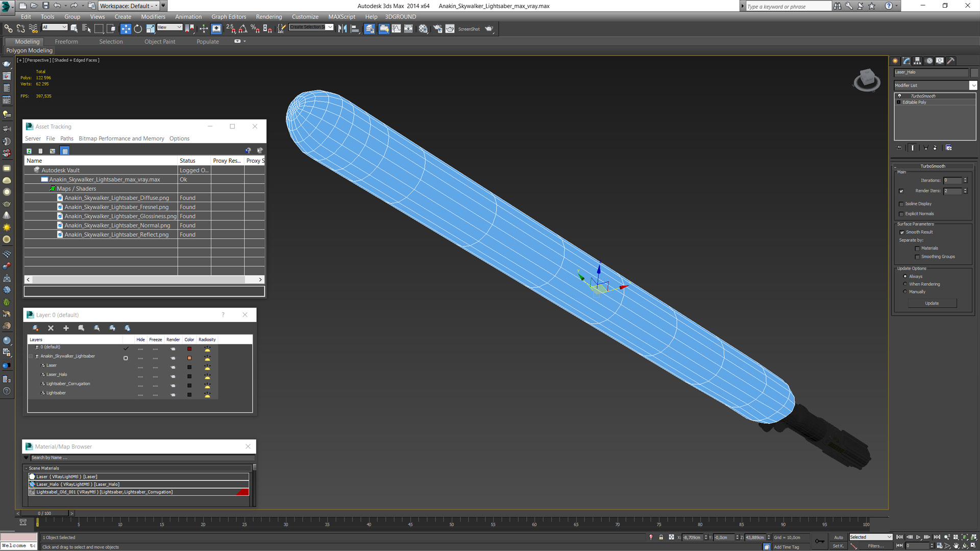The width and height of the screenshot is (980, 551).
Task: Open the Hierarchy command panel tab
Action: pos(917,61)
